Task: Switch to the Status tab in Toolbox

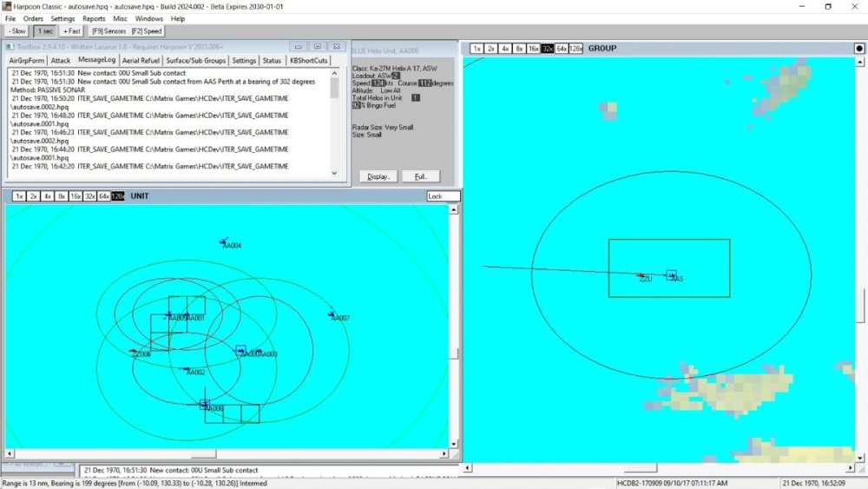Action: pos(272,60)
